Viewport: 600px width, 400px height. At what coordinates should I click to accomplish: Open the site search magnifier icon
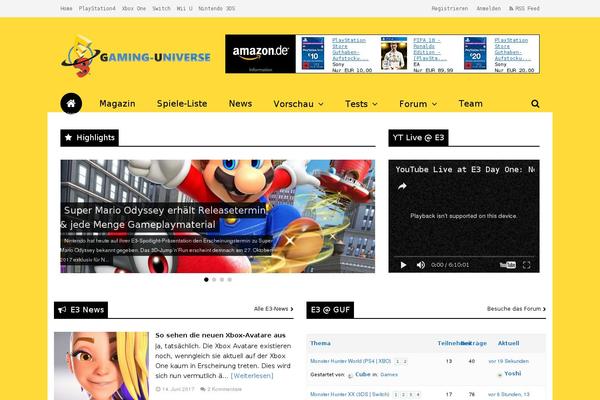pos(535,104)
